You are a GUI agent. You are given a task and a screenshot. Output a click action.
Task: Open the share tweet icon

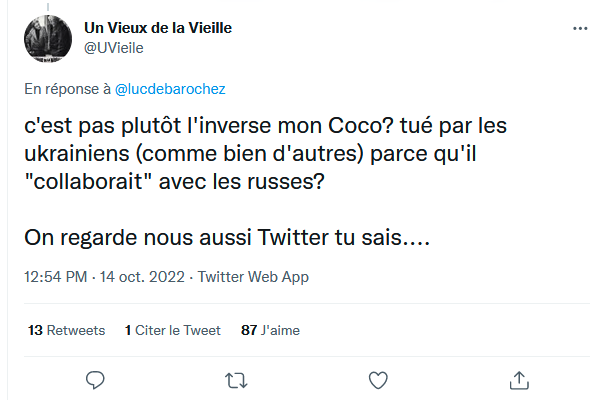pos(519,380)
